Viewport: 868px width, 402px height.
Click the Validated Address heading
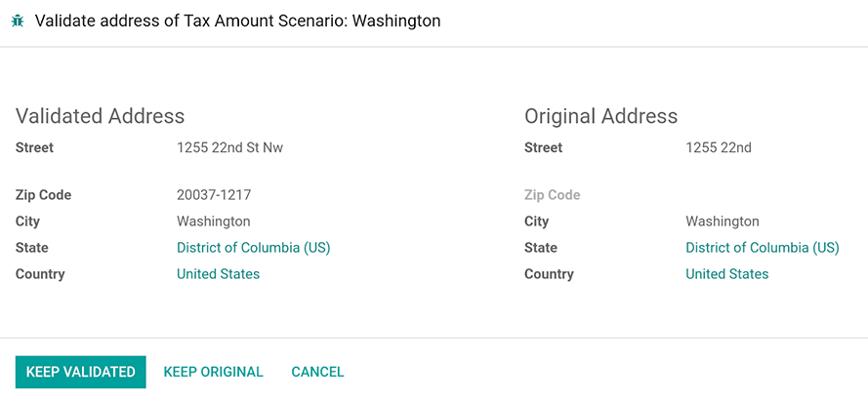coord(100,116)
